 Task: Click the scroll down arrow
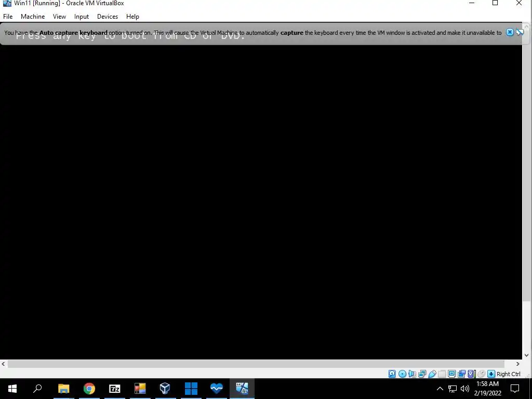tap(527, 355)
